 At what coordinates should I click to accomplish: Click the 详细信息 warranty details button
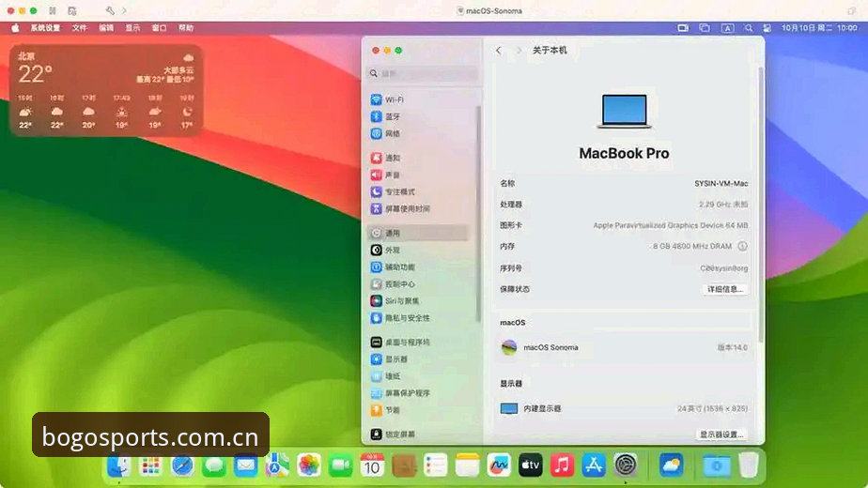(x=724, y=289)
